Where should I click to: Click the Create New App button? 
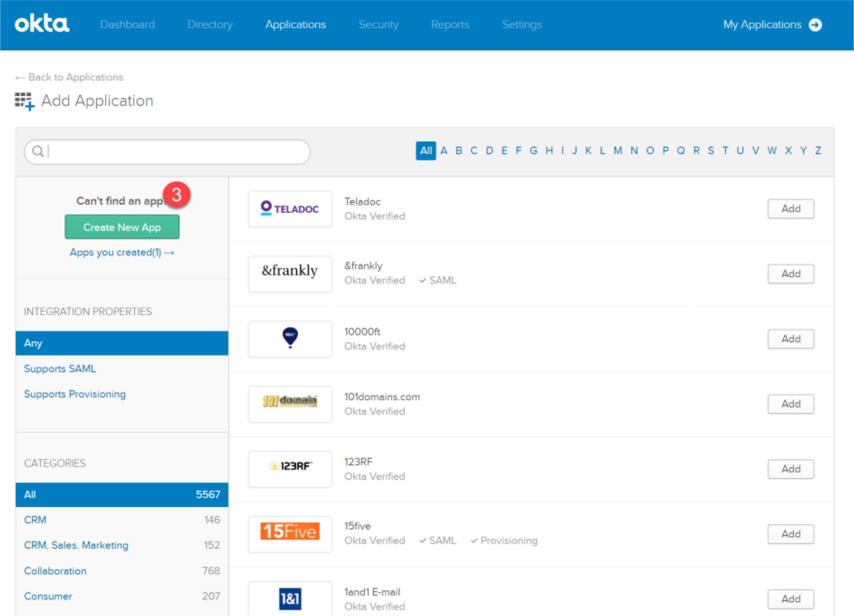click(x=122, y=227)
